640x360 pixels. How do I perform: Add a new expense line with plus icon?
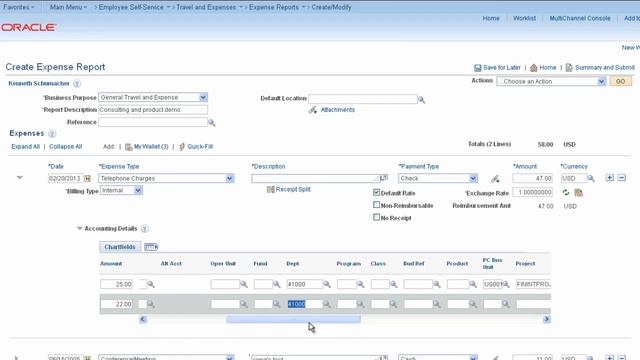[609, 178]
